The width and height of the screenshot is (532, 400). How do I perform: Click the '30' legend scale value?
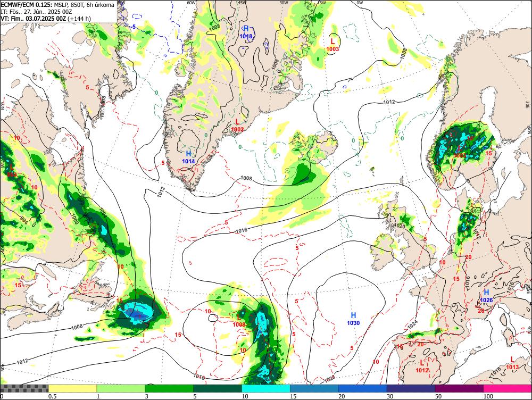(x=390, y=396)
